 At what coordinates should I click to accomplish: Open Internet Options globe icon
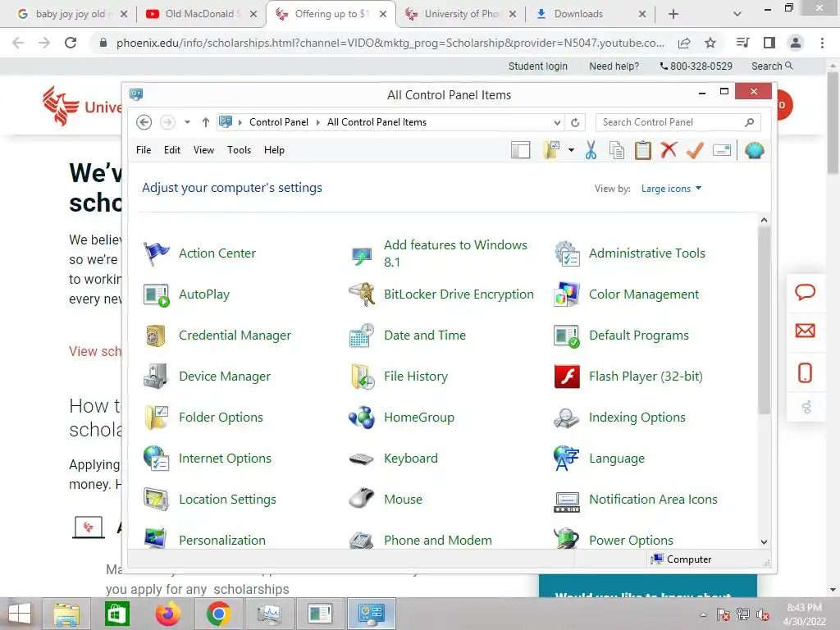click(157, 459)
